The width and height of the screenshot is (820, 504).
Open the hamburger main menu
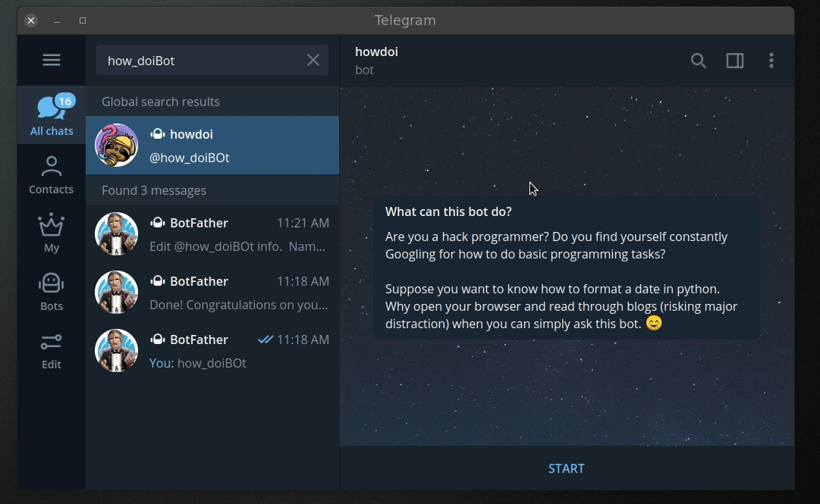click(x=52, y=60)
